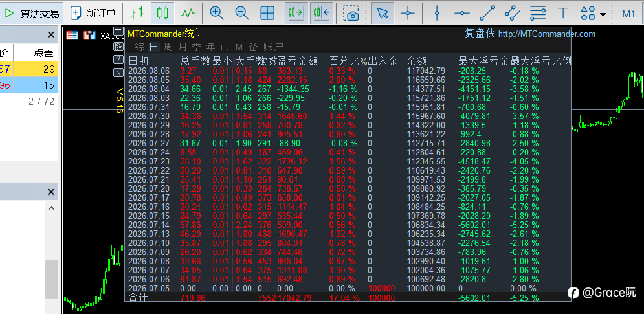
Task: Click drawdown value -5602.01 in 2026.07.14 row
Action: click(474, 225)
